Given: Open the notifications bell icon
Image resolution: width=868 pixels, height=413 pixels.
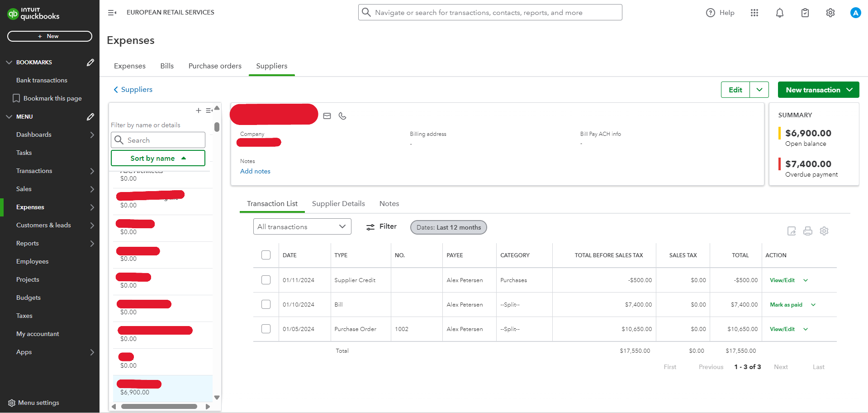Looking at the screenshot, I should tap(779, 13).
